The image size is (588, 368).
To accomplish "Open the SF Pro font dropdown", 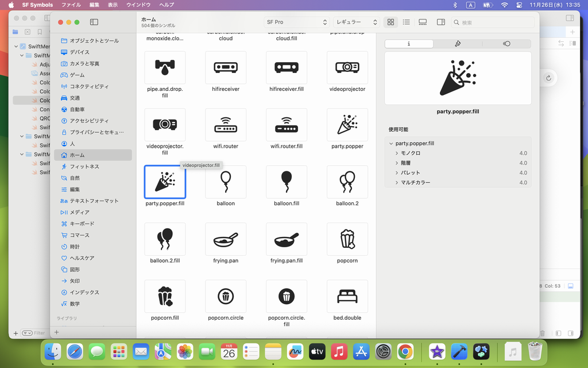I will click(x=296, y=22).
